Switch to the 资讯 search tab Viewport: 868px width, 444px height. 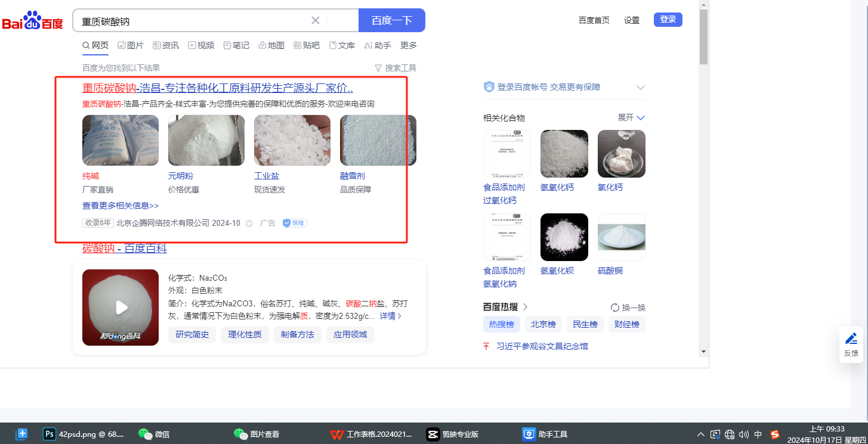[x=166, y=45]
